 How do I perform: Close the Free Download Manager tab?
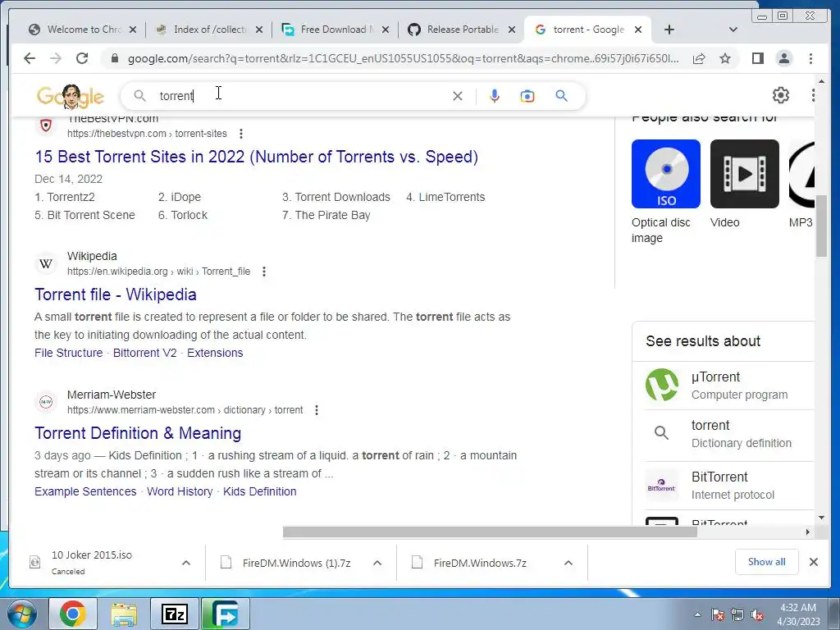point(386,30)
